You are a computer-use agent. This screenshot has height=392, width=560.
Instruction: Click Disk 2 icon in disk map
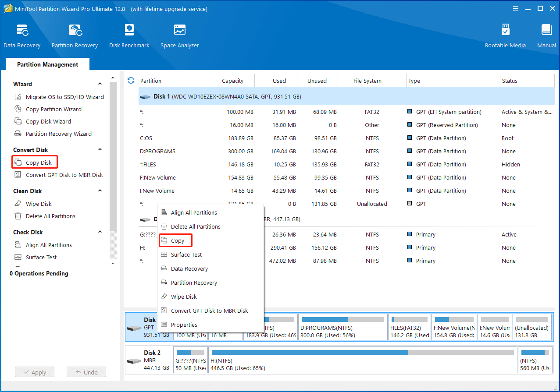tap(133, 361)
